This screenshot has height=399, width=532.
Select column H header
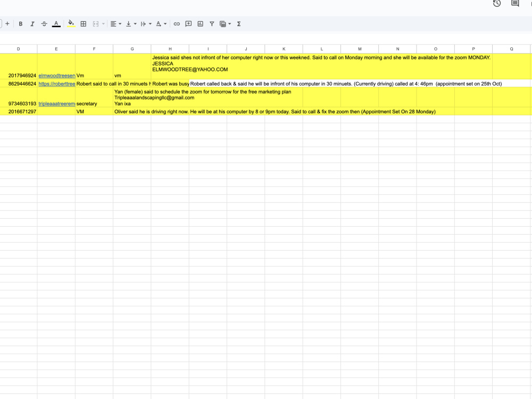(x=170, y=49)
